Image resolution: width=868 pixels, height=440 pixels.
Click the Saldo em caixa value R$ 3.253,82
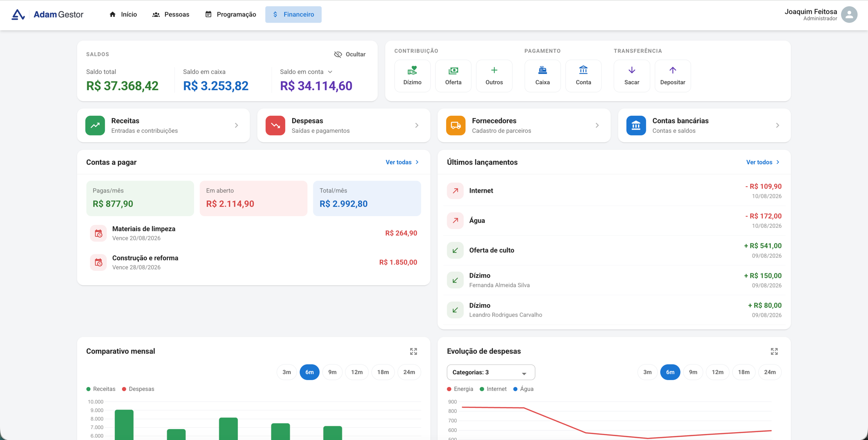tap(216, 86)
